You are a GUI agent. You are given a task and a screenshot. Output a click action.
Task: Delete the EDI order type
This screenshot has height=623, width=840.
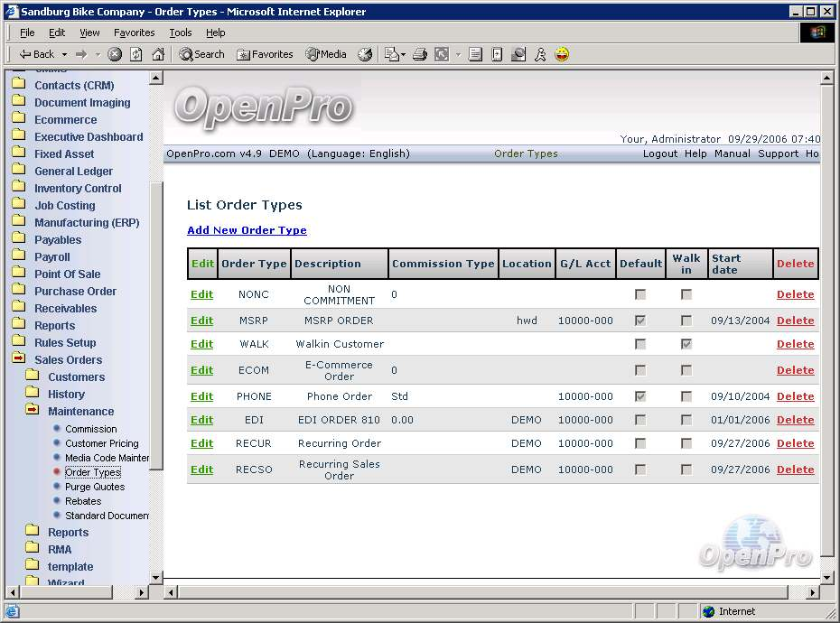795,420
